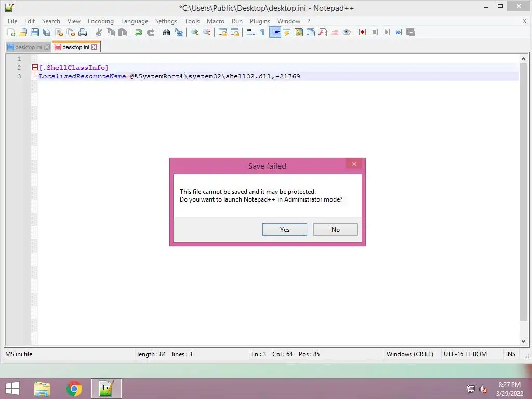Select the active red desktop.ini tab
The height and width of the screenshot is (399, 532).
[x=76, y=47]
